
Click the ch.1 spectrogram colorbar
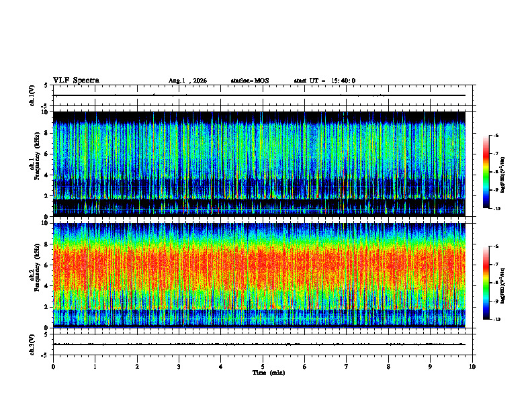coord(486,172)
